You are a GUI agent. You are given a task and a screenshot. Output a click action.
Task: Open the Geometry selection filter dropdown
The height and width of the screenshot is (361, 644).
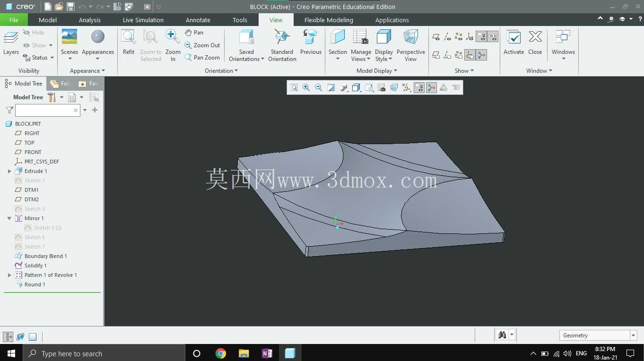point(634,335)
